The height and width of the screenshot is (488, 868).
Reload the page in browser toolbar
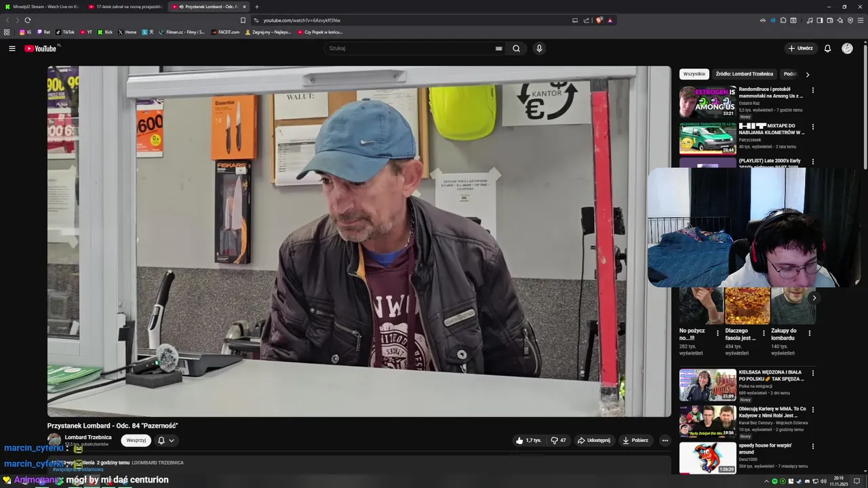click(27, 20)
